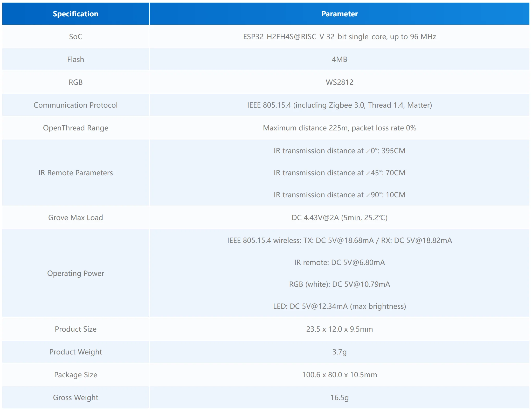Click the WS2812 RGB value
Screen dimensions: 532x412
(x=339, y=82)
